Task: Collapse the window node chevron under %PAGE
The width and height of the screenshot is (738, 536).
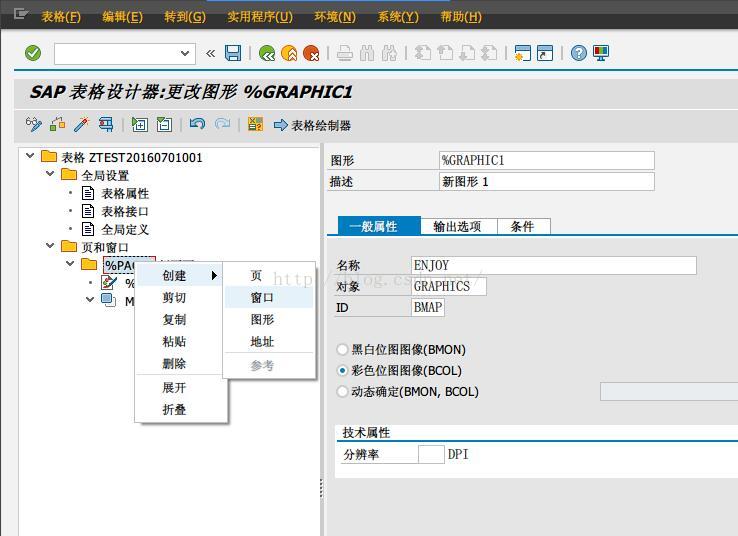Action: pyautogui.click(x=90, y=299)
